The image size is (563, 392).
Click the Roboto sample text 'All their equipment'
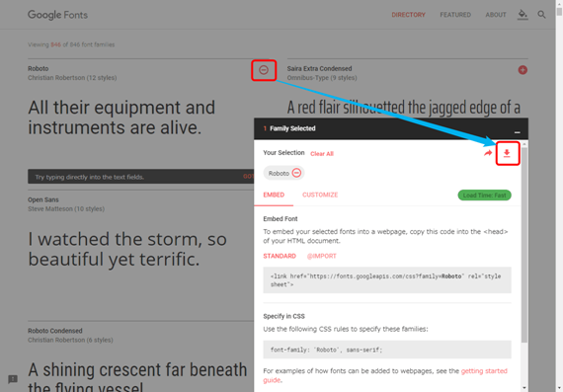point(121,118)
